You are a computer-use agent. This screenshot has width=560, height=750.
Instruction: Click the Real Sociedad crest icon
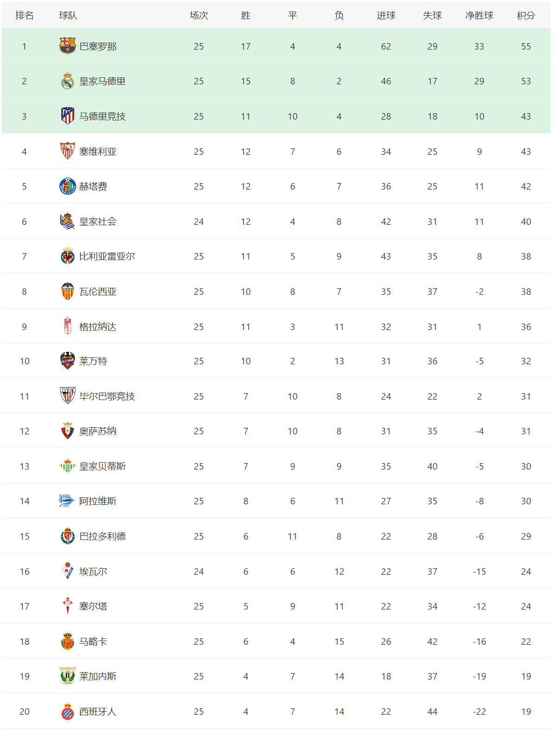[x=68, y=221]
